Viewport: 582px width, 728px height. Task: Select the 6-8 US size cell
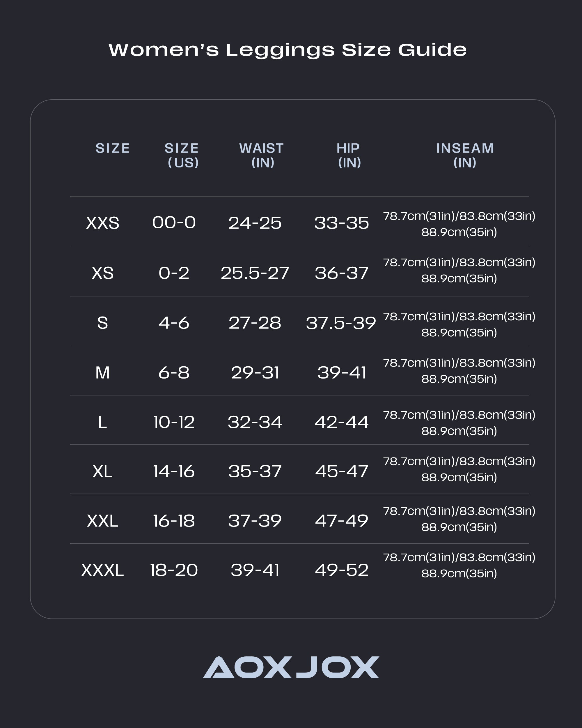174,372
